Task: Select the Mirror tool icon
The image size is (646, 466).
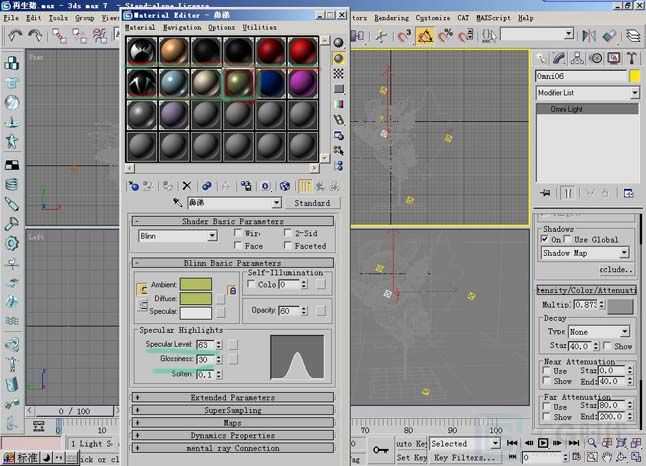Action: [x=589, y=35]
